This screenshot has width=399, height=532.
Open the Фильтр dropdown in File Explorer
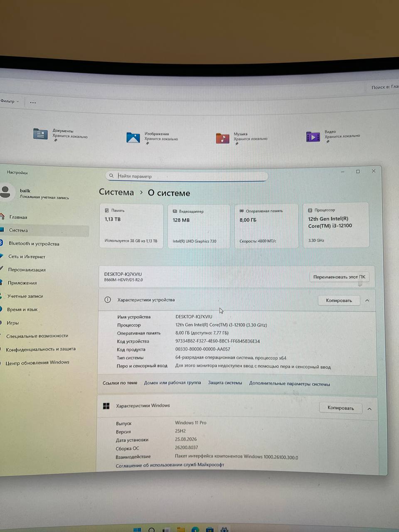click(x=10, y=101)
